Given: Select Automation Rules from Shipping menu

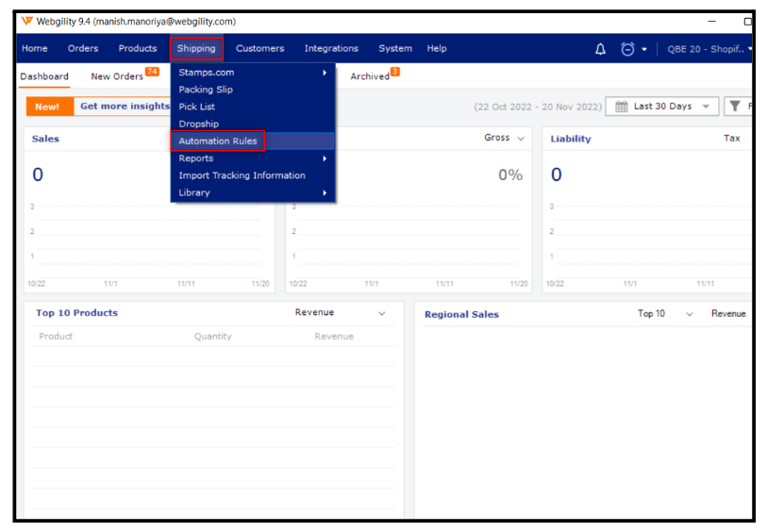Looking at the screenshot, I should coord(218,141).
